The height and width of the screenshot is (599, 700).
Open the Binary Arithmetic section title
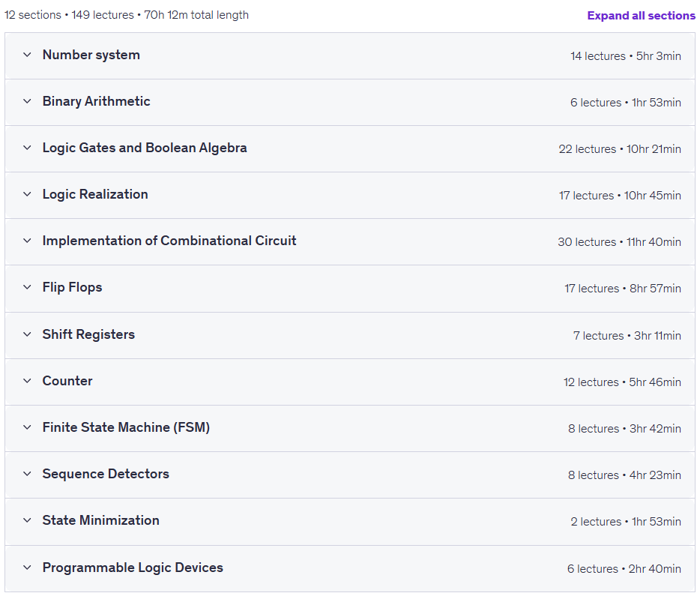click(x=97, y=101)
